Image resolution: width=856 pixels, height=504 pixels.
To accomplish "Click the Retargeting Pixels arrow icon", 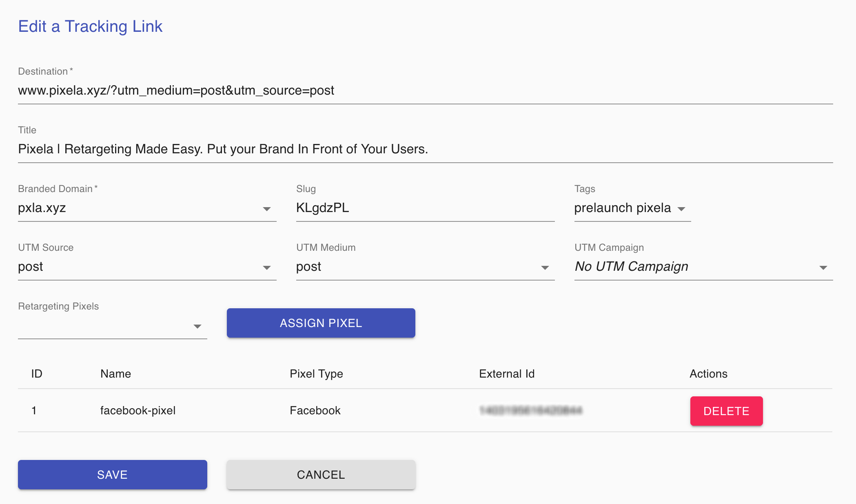I will [x=197, y=327].
